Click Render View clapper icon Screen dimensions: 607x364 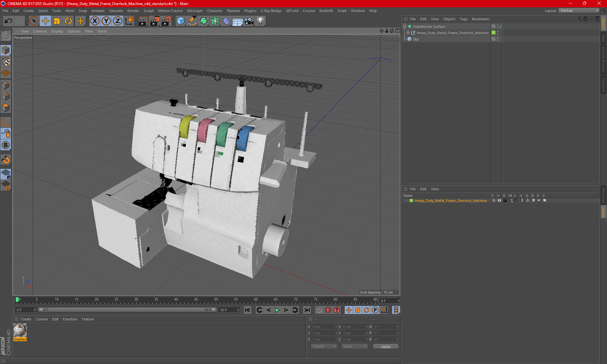tap(143, 21)
